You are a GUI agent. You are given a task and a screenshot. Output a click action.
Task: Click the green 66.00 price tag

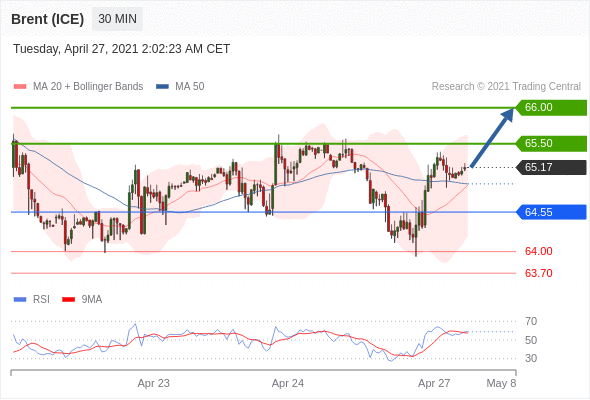tap(550, 108)
